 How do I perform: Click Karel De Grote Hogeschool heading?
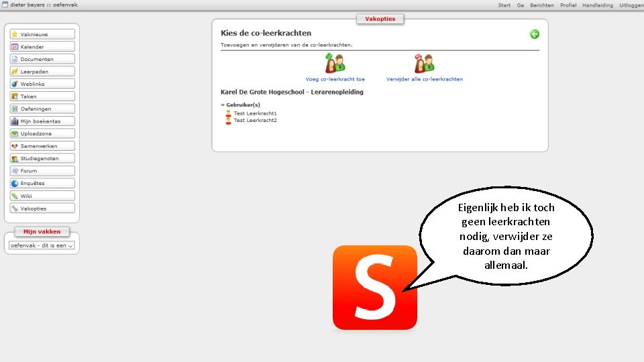coord(292,92)
